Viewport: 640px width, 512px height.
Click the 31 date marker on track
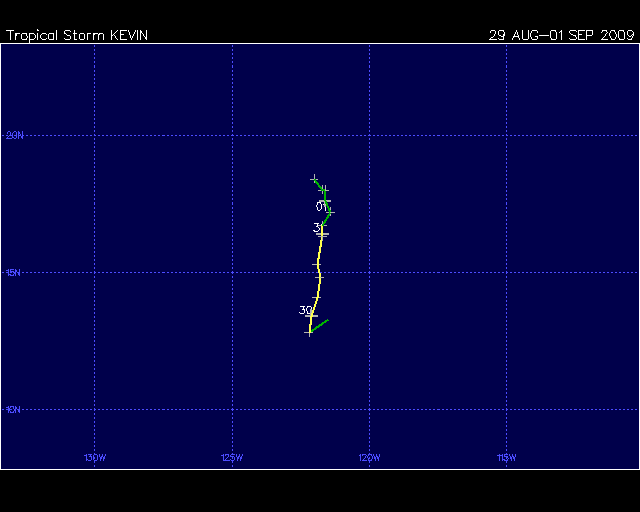tap(318, 228)
